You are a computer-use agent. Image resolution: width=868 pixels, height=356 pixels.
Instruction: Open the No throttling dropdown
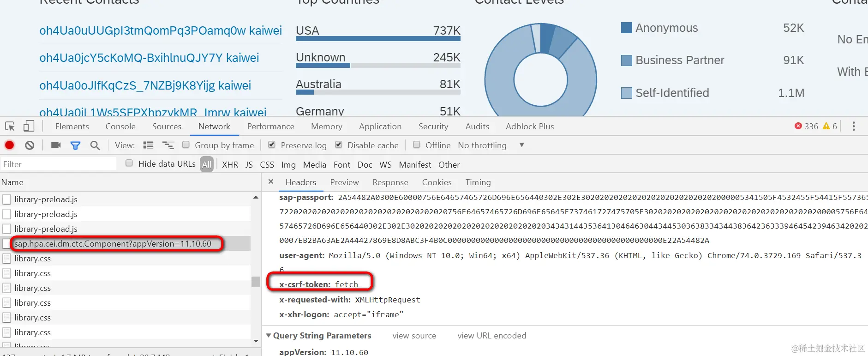pyautogui.click(x=491, y=145)
